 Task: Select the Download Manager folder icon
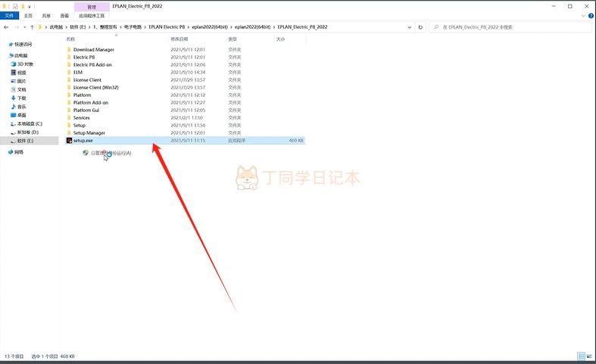(x=69, y=49)
